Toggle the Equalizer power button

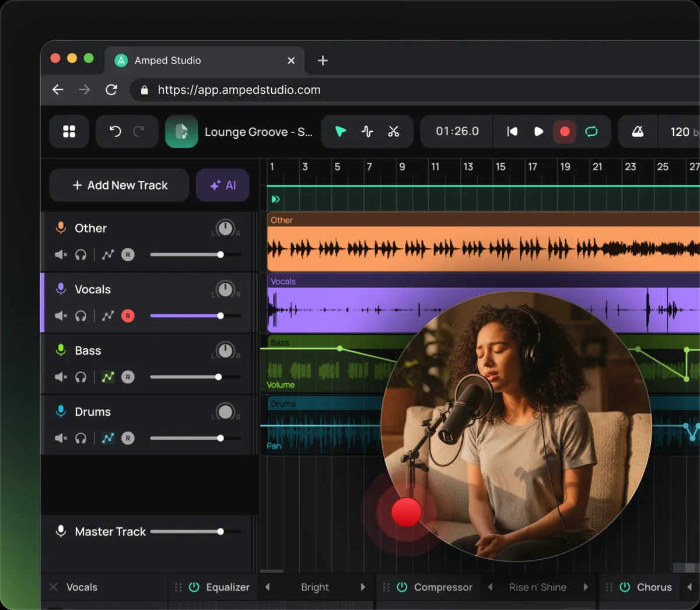pyautogui.click(x=194, y=587)
